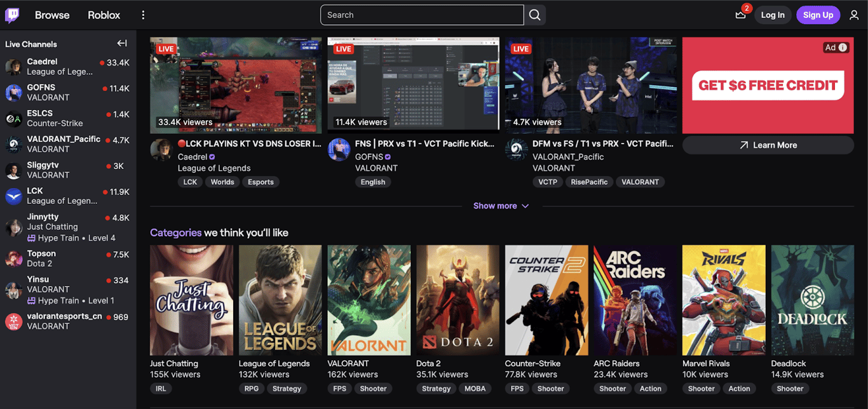Open the three-dot more menu

pos(143,15)
